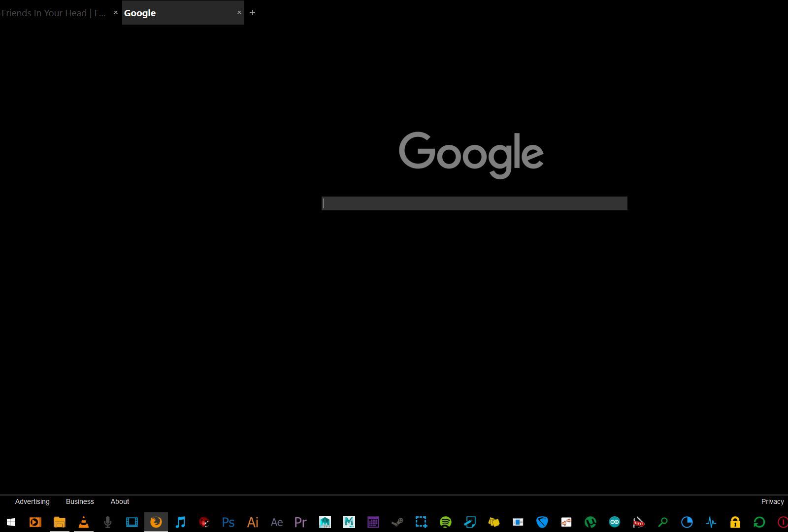Click the yellow padlock icon
The width and height of the screenshot is (788, 532).
735,522
